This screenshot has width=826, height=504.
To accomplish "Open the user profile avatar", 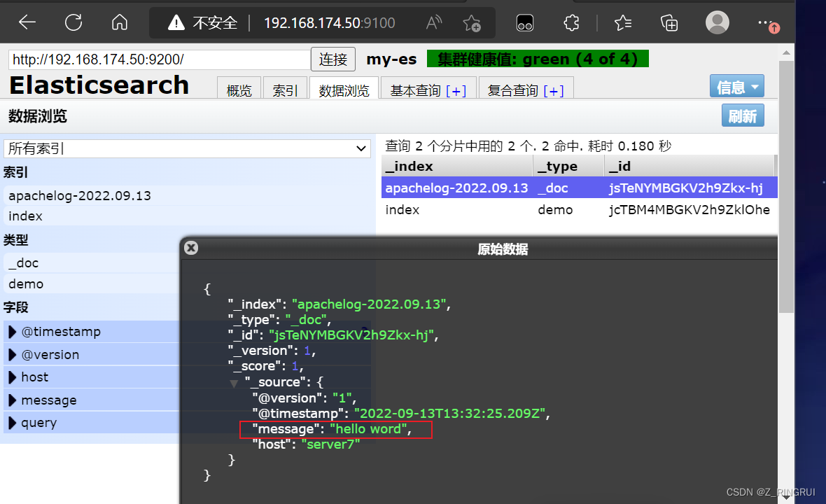I will (717, 22).
